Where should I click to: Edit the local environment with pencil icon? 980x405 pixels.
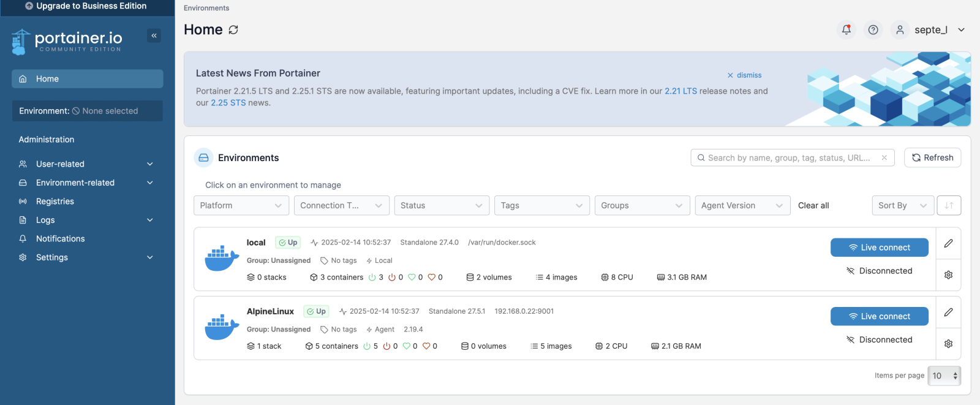coord(948,243)
